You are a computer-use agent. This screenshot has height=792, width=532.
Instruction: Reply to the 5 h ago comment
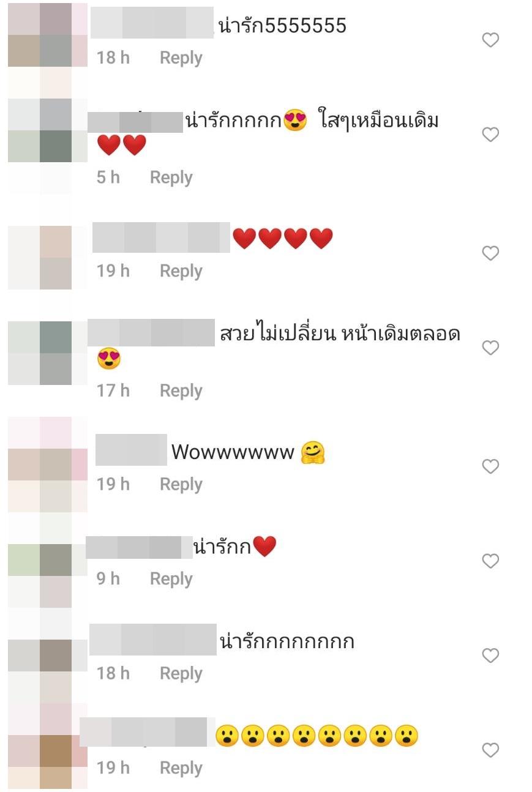tap(171, 177)
